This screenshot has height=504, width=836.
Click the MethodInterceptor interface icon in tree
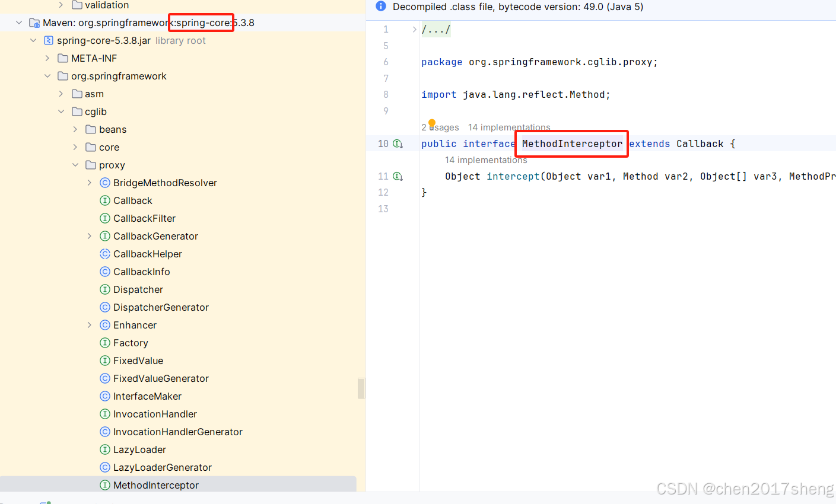click(x=105, y=485)
